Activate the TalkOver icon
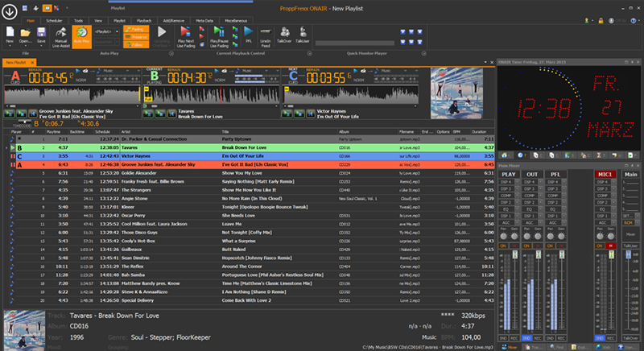Image resolution: width=644 pixels, height=351 pixels. click(x=285, y=31)
